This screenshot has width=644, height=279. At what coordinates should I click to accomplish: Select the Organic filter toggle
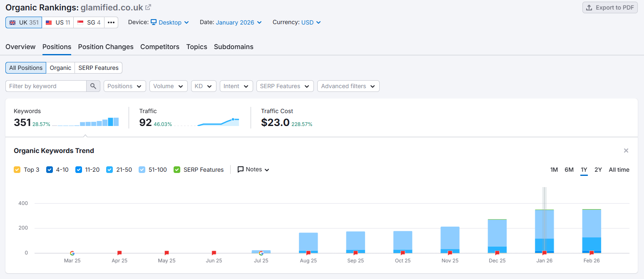[x=60, y=68]
